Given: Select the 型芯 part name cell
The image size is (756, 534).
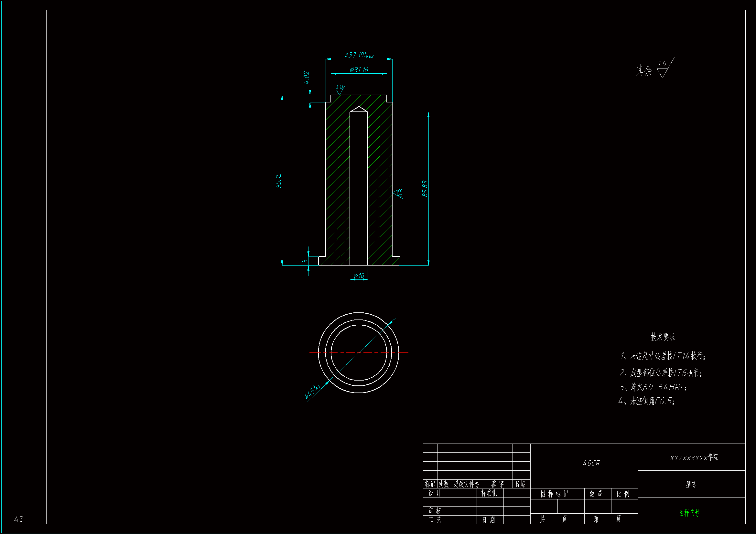Looking at the screenshot, I should (x=691, y=484).
